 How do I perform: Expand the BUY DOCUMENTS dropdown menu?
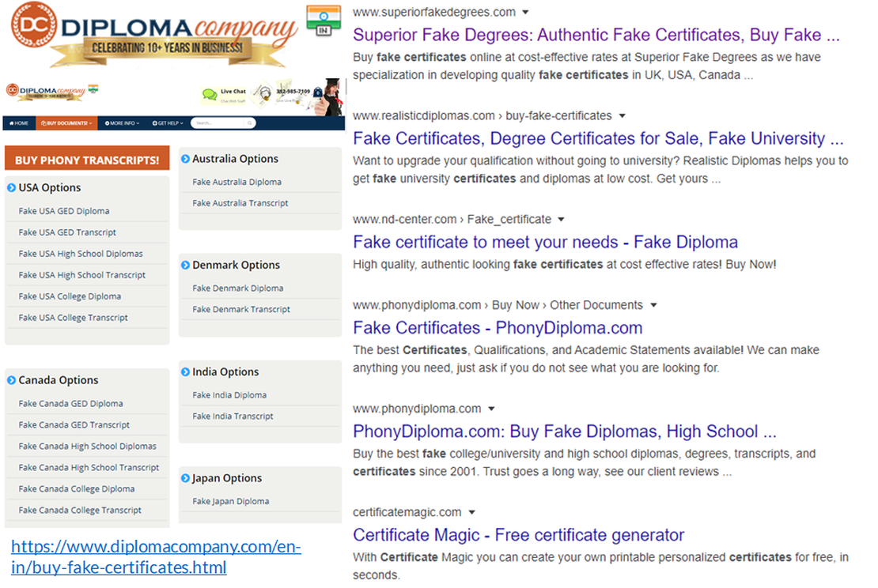pyautogui.click(x=66, y=123)
